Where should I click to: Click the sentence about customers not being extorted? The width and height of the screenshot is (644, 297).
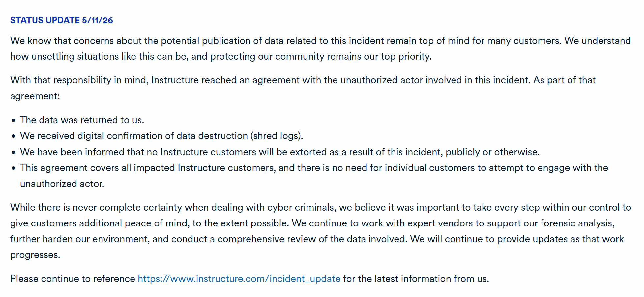click(280, 152)
